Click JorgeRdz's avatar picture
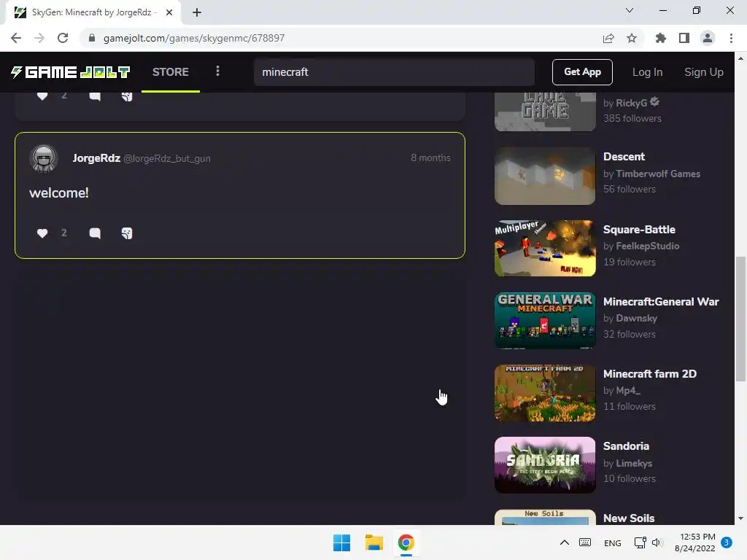 44,158
